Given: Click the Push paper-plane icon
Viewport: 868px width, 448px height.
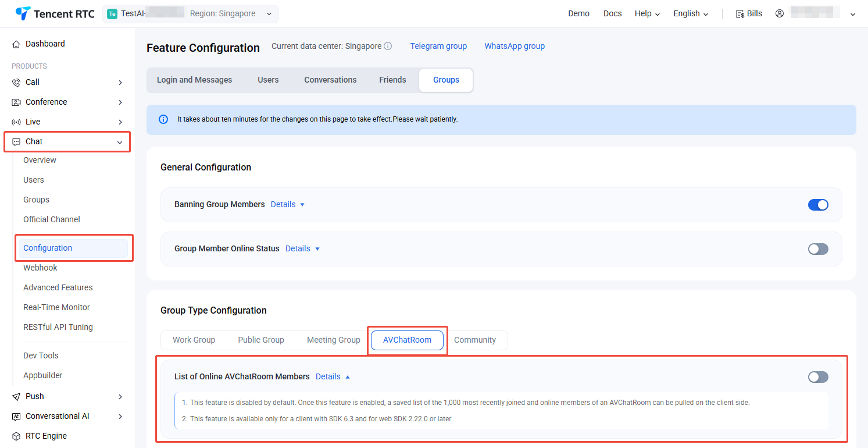Looking at the screenshot, I should [16, 397].
